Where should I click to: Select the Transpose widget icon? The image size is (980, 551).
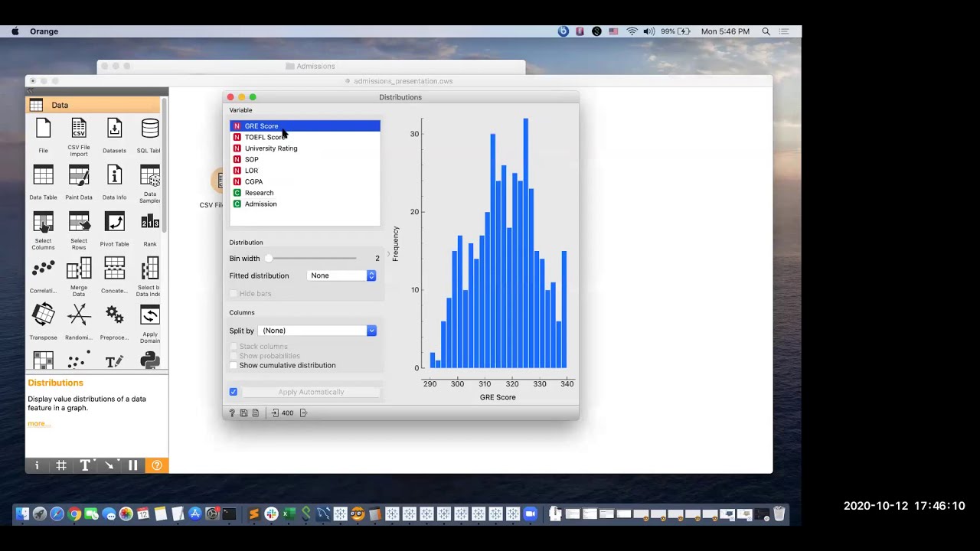[x=43, y=315]
